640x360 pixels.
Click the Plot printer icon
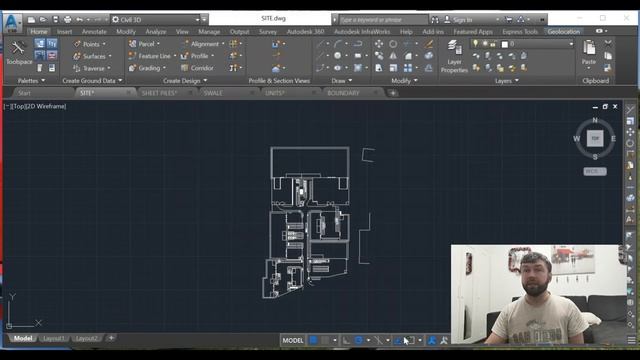click(x=67, y=19)
